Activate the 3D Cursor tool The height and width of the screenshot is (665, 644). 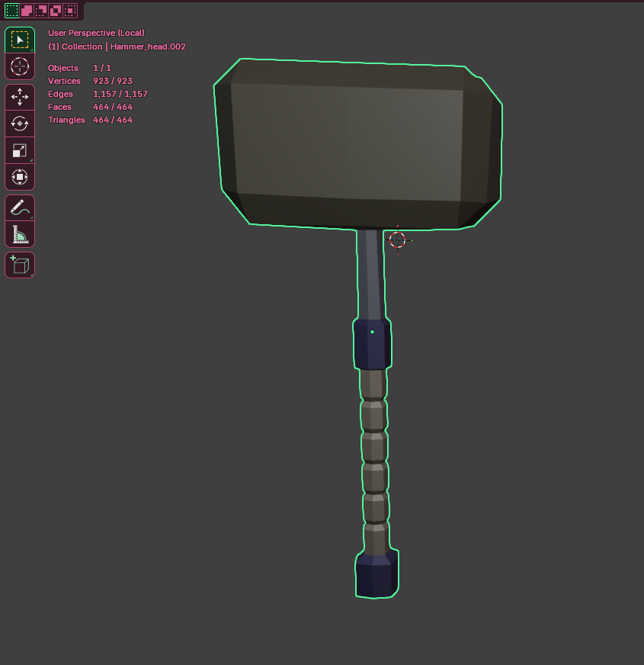click(20, 66)
